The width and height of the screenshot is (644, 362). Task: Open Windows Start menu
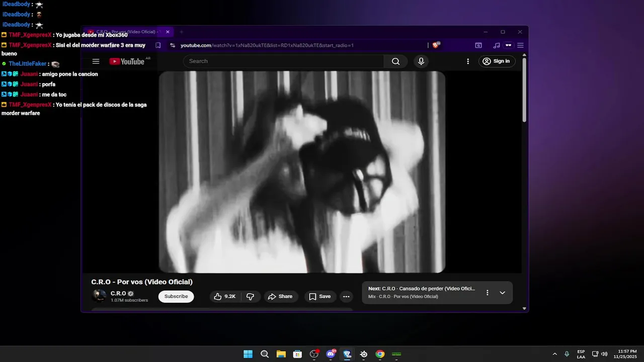click(x=248, y=354)
